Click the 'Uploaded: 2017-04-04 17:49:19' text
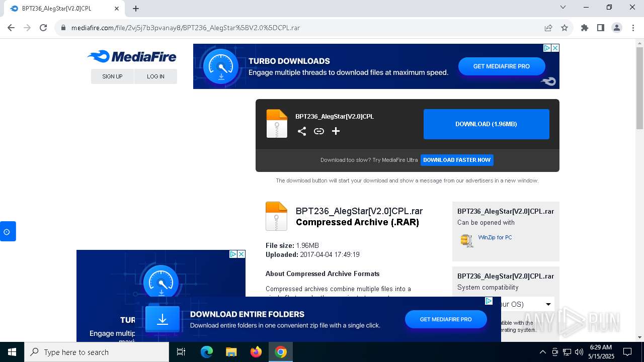Screen dimensions: 644x362 [312, 255]
